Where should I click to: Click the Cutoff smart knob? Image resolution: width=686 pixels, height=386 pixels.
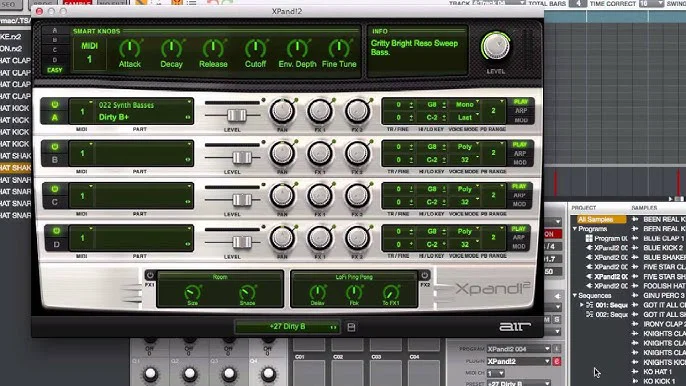[255, 49]
